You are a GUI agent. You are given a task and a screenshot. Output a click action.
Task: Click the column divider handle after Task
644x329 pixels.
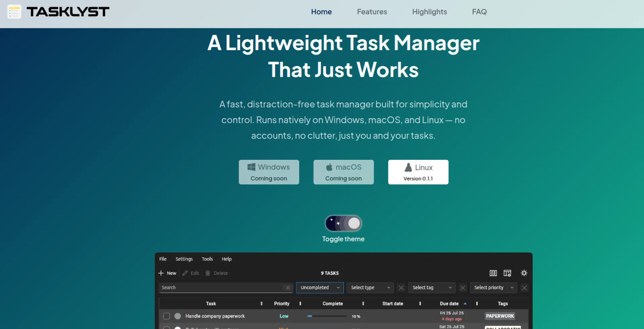tap(261, 303)
